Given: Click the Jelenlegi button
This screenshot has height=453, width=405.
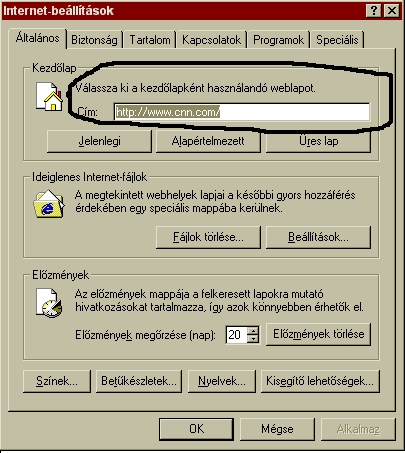Looking at the screenshot, I should [99, 141].
